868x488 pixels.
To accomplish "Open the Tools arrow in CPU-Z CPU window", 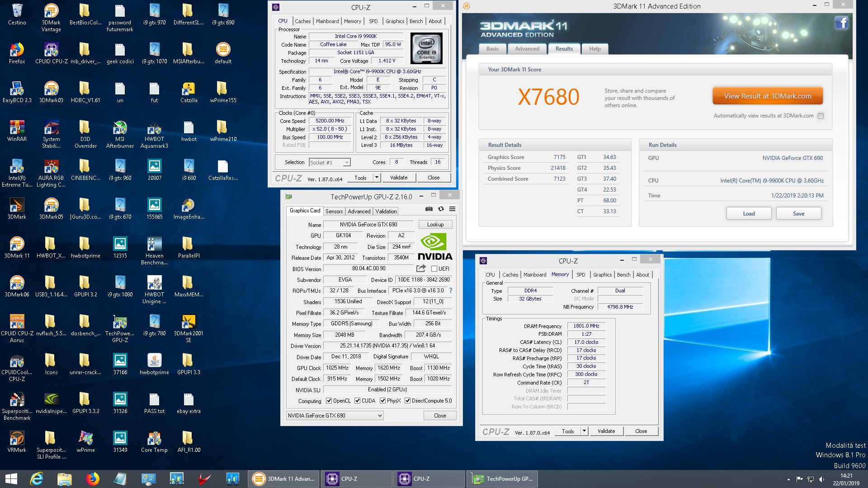I will point(376,178).
